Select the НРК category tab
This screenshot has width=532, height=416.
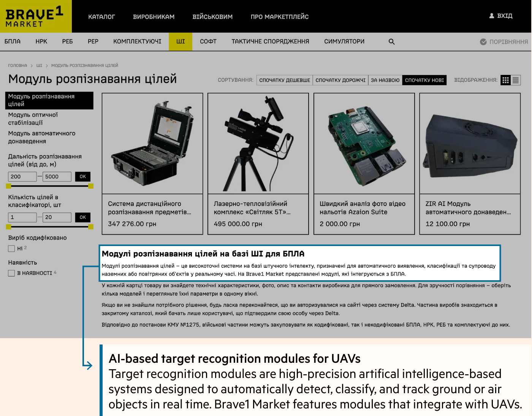tap(41, 41)
